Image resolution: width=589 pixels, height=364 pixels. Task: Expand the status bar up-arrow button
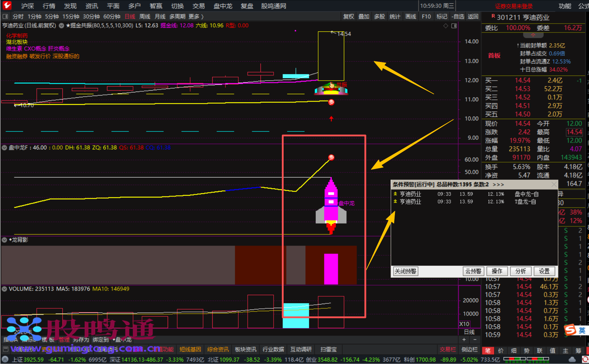coord(5,359)
